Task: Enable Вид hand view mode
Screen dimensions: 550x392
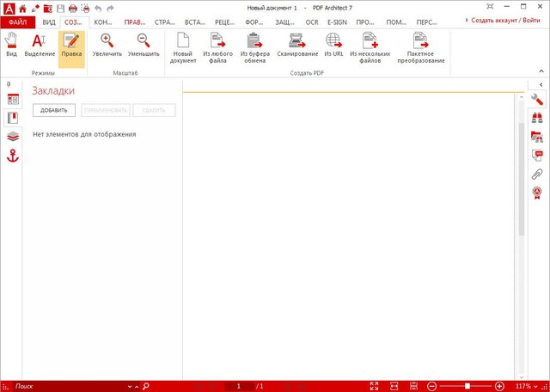Action: click(11, 44)
